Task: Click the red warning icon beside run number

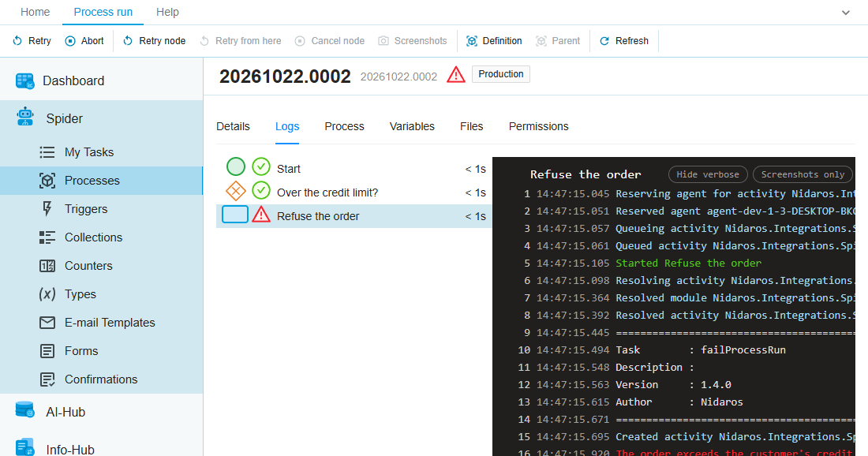Action: coord(455,74)
